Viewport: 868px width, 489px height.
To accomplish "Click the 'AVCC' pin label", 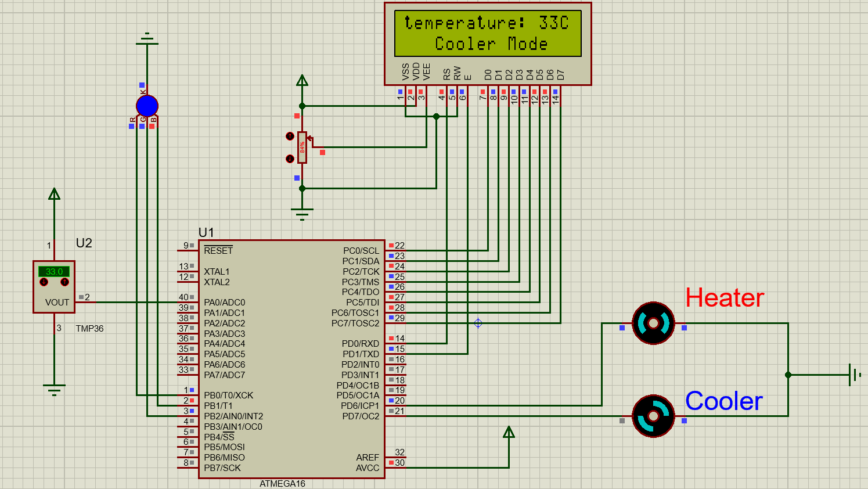I will click(x=368, y=468).
